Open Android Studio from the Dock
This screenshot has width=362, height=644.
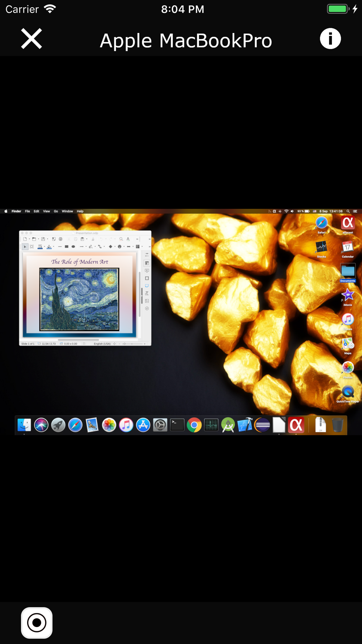click(x=228, y=425)
